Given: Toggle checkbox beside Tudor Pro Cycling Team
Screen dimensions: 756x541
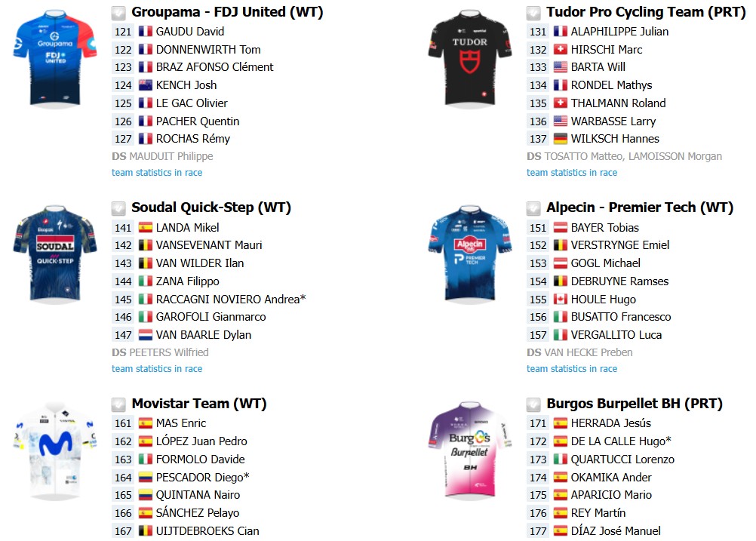Looking at the screenshot, I should (x=533, y=13).
